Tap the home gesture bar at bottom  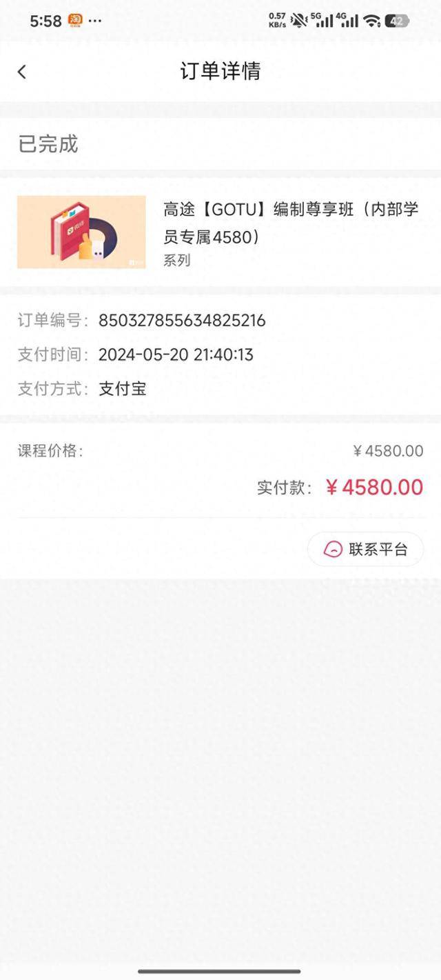[x=219, y=971]
